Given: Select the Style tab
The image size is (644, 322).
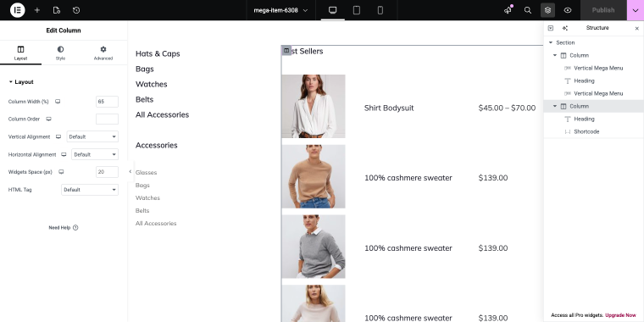Looking at the screenshot, I should pos(60,53).
